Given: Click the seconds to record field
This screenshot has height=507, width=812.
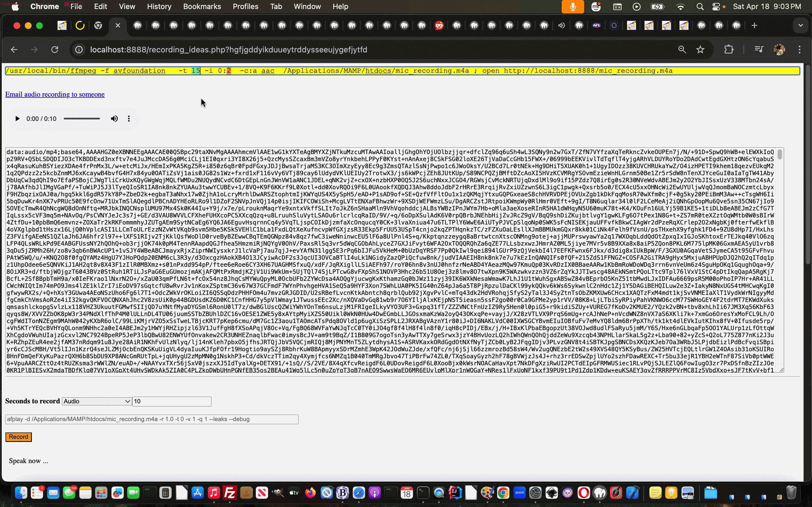Looking at the screenshot, I should pyautogui.click(x=171, y=401).
